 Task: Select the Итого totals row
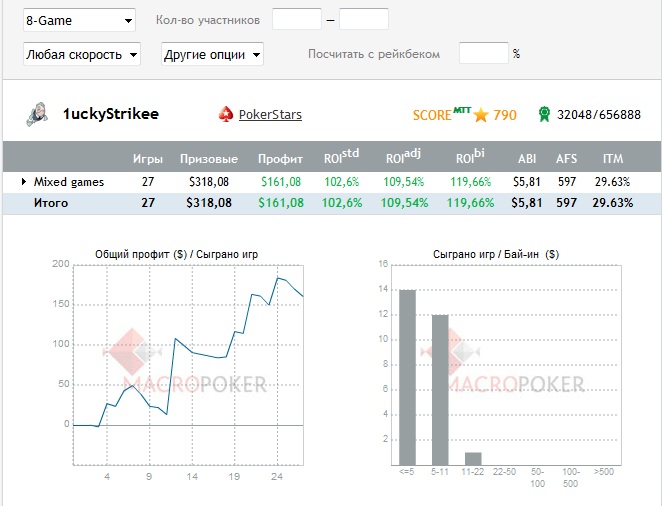(x=330, y=203)
